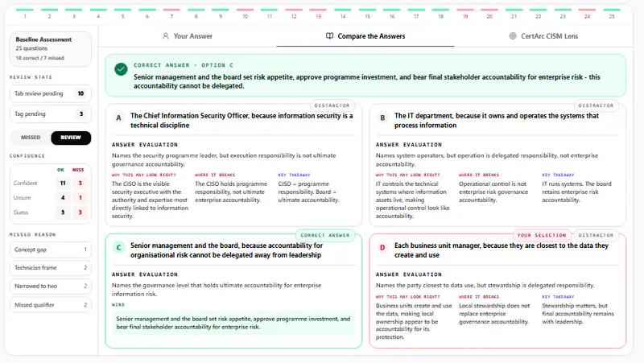Filter by Narrowed to two missed reason

[x=51, y=287]
